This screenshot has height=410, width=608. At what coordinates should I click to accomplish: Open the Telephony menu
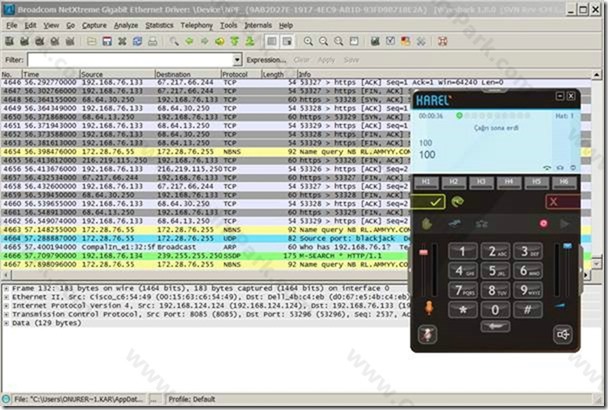pyautogui.click(x=197, y=26)
